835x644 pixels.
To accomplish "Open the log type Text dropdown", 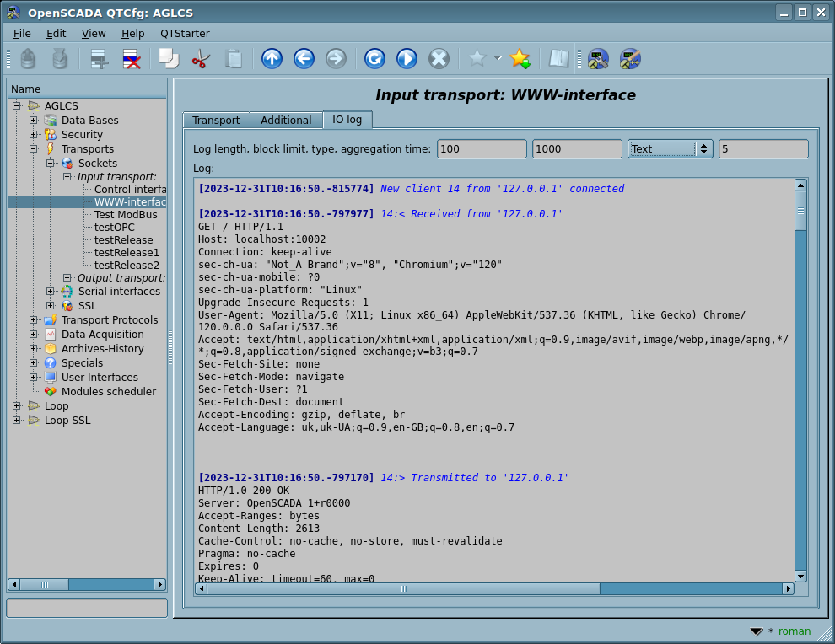I will click(671, 148).
